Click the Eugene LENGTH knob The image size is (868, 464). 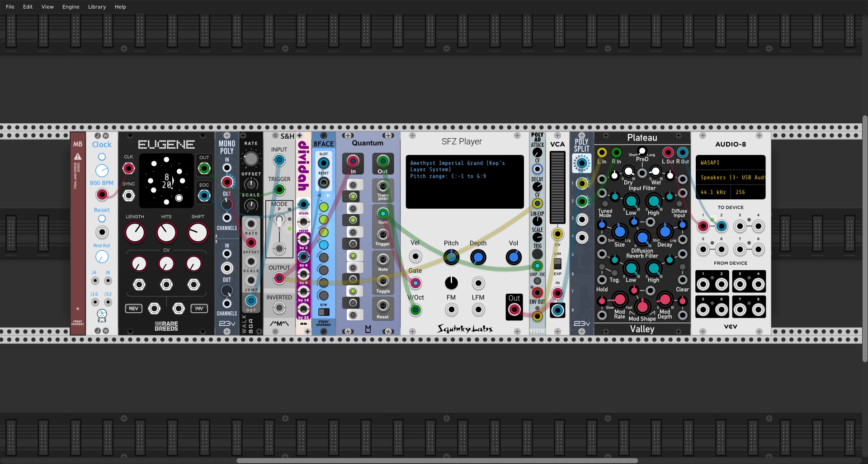click(x=135, y=233)
